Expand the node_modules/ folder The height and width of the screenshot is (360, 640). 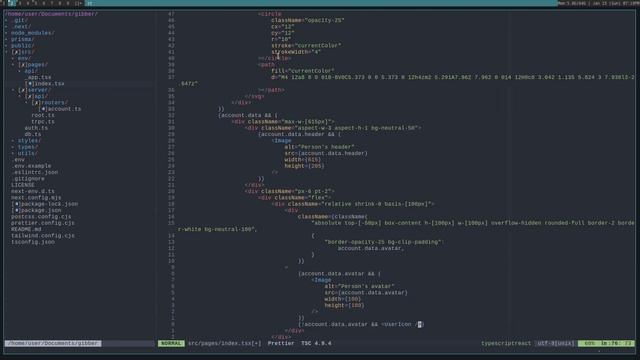point(33,33)
